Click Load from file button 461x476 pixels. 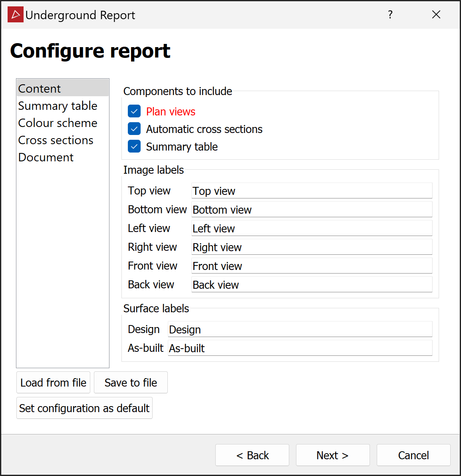(x=53, y=383)
